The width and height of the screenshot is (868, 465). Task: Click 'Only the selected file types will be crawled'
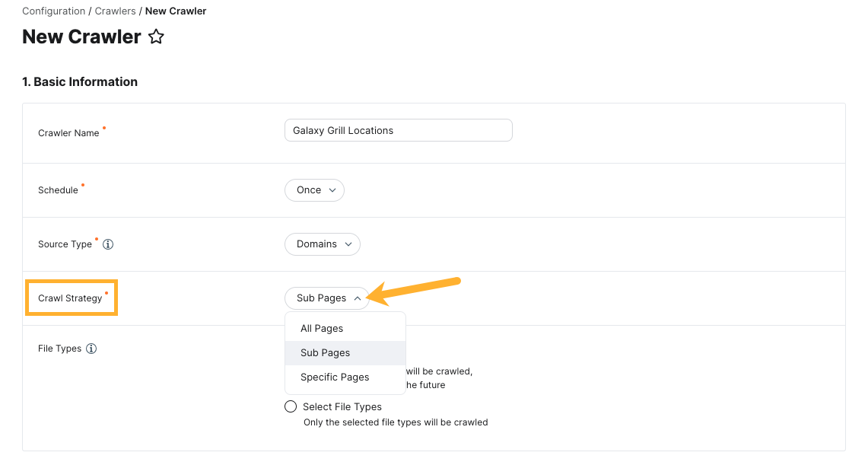click(x=396, y=422)
